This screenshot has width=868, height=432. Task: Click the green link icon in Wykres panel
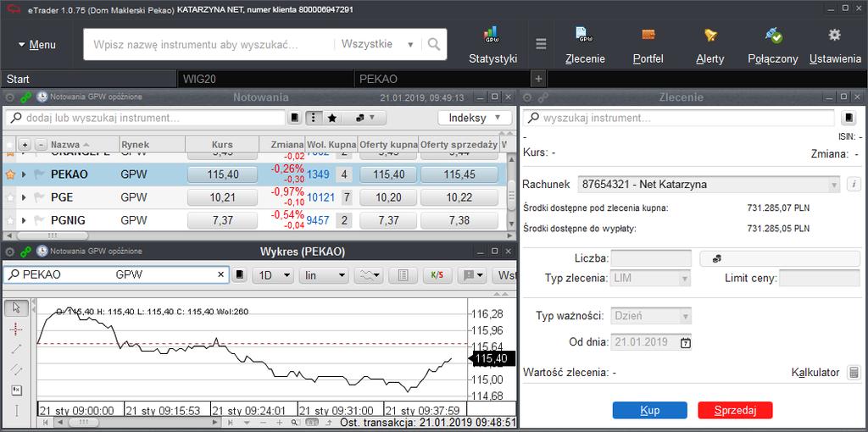pos(25,252)
